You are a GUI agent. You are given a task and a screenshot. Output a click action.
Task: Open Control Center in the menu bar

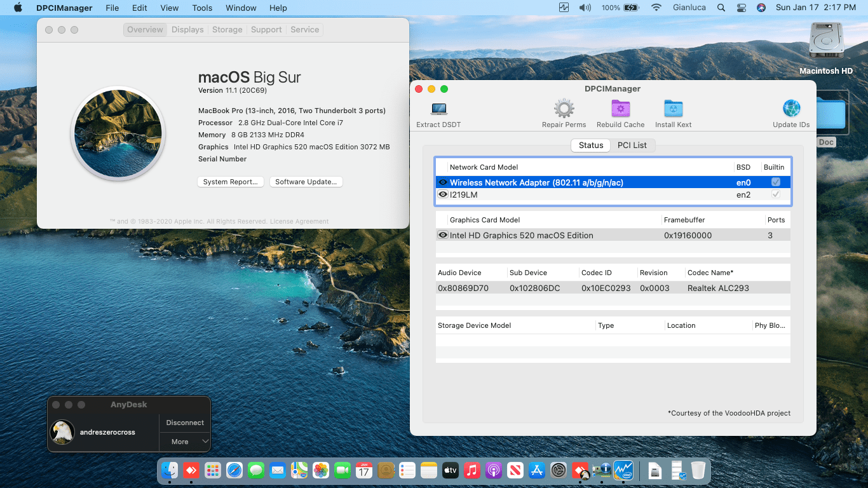point(742,8)
